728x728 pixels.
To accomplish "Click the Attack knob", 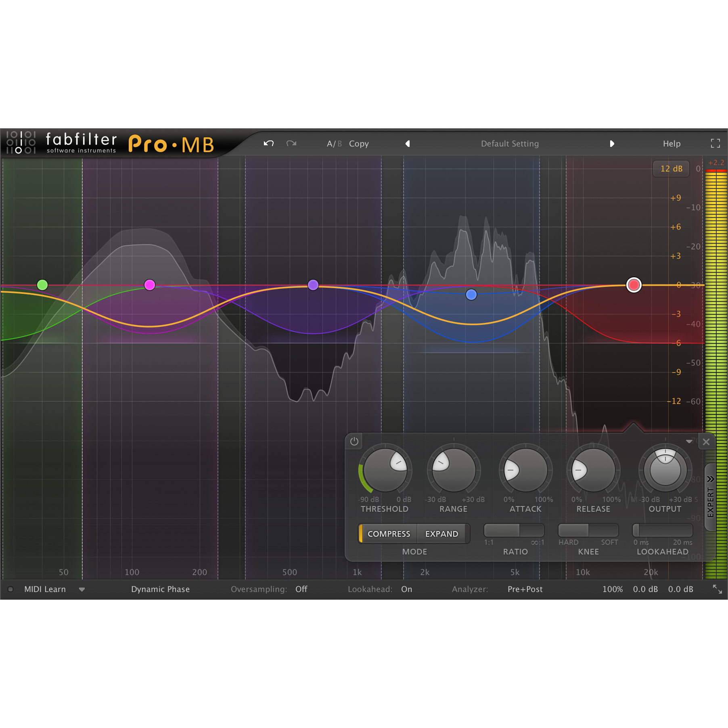I will point(525,470).
